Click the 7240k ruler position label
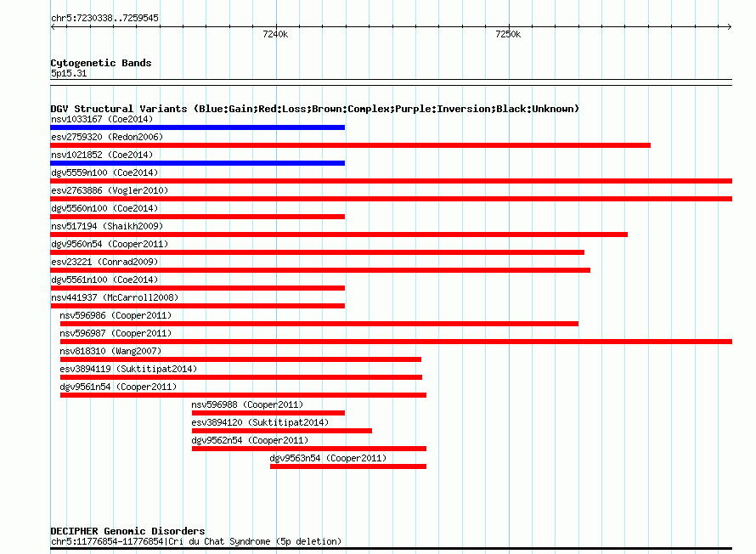This screenshot has height=554, width=756. click(x=275, y=34)
